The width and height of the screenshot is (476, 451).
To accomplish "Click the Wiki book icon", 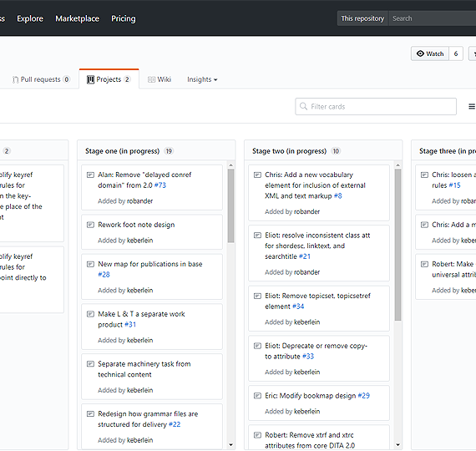I will point(151,79).
